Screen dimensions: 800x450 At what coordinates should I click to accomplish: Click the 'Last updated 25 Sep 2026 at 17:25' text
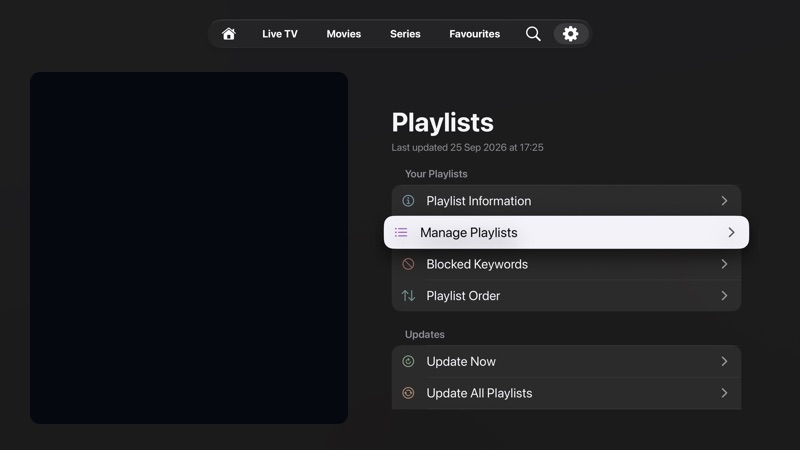(467, 147)
